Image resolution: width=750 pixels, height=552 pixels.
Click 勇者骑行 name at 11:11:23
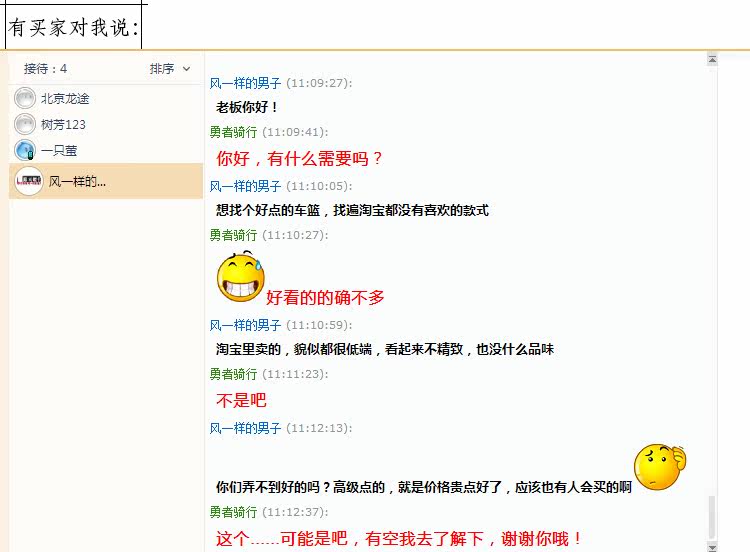233,374
